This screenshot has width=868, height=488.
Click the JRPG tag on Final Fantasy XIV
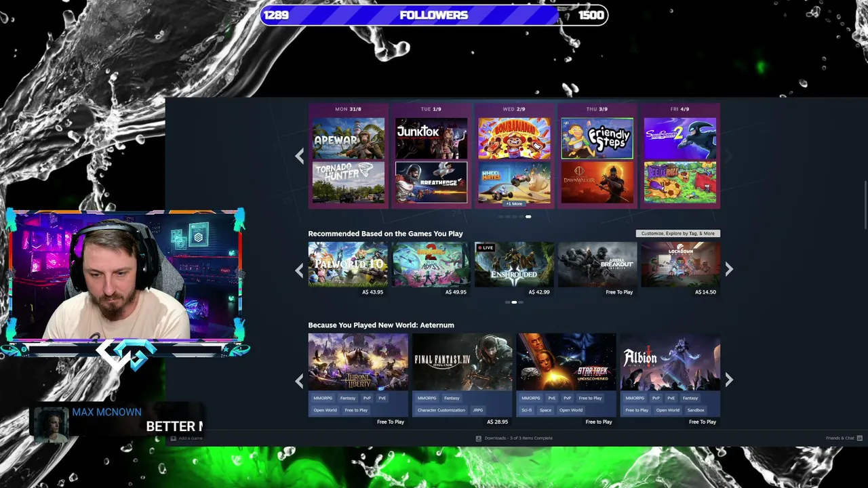478,410
